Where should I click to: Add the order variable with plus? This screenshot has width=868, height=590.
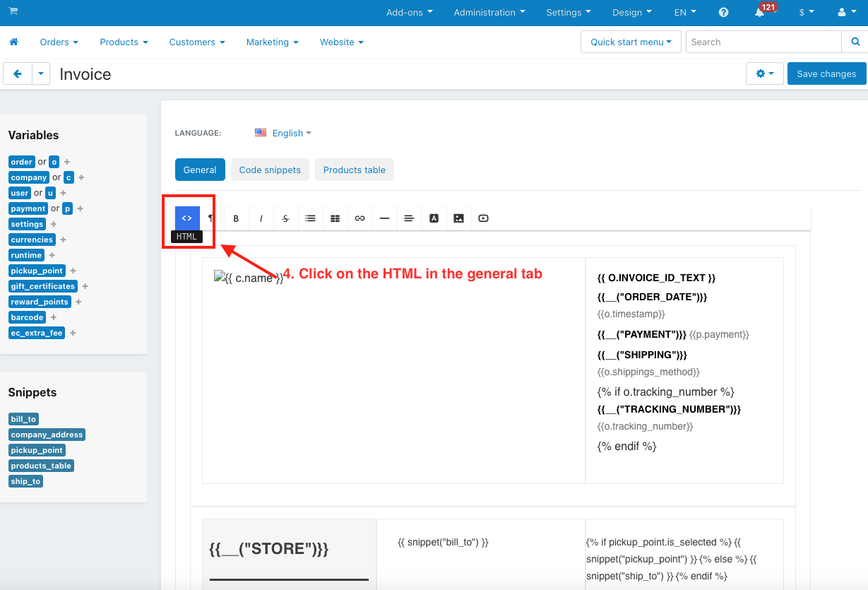click(67, 162)
